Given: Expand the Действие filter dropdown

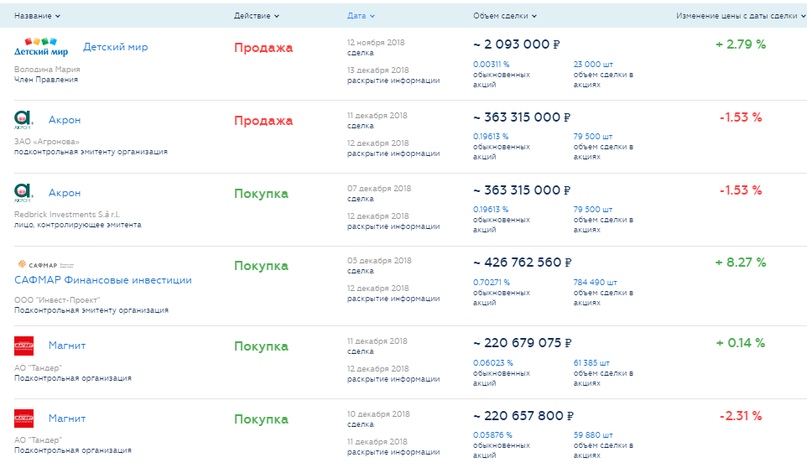Looking at the screenshot, I should pyautogui.click(x=257, y=16).
